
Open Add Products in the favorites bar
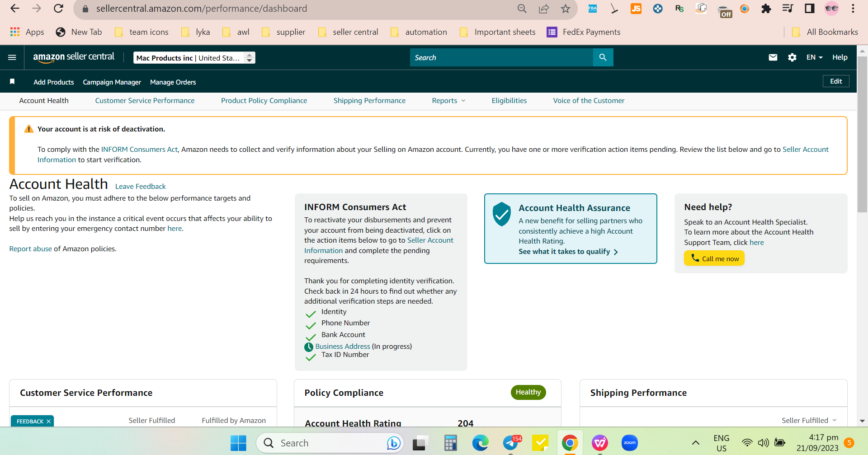tap(54, 82)
